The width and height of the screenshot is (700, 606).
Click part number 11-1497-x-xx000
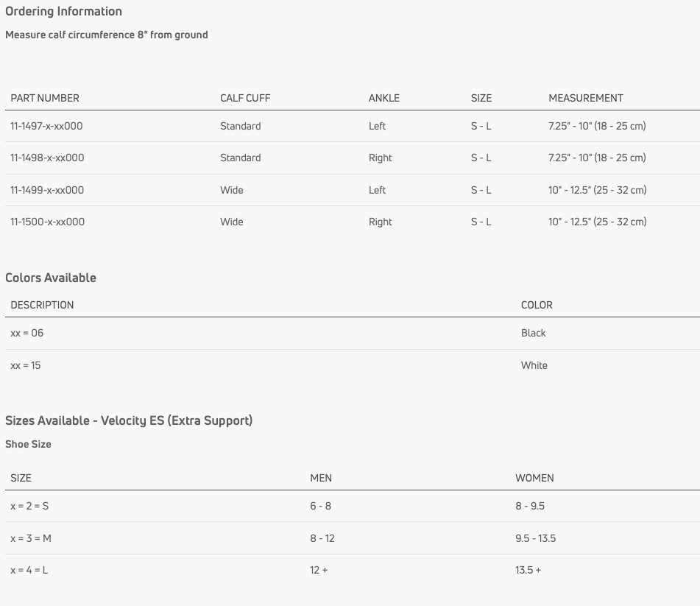(46, 126)
